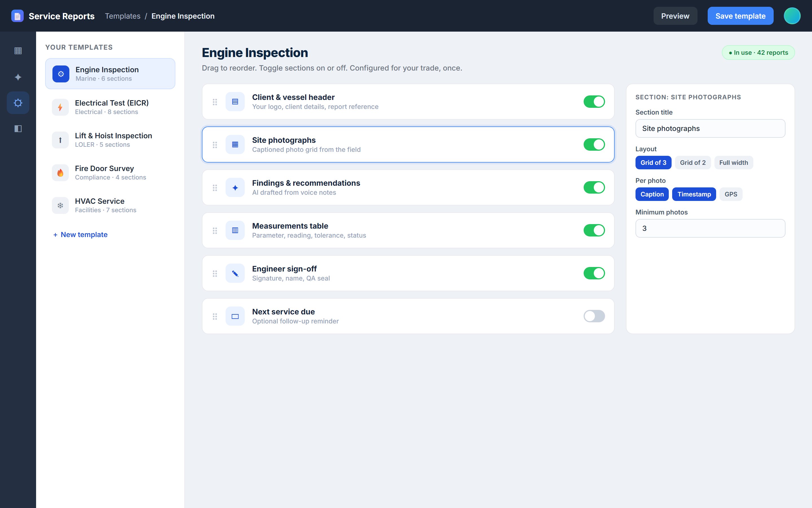Grab the drag handle for Client & vessel header

pyautogui.click(x=215, y=102)
